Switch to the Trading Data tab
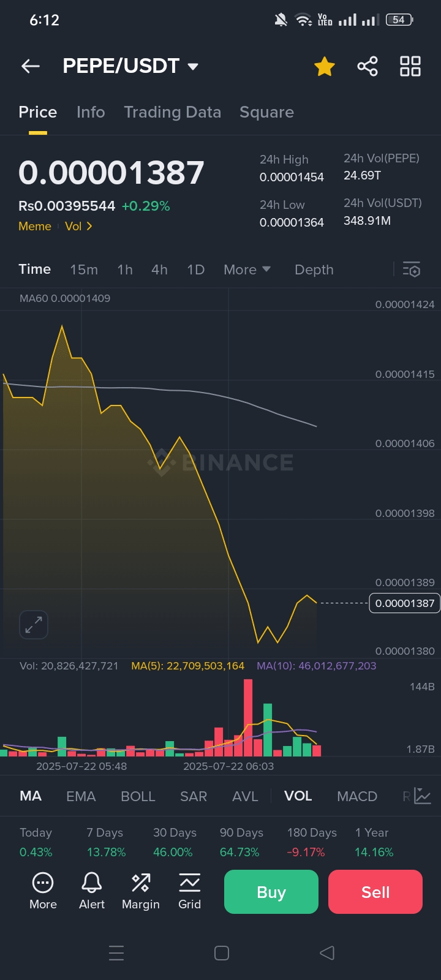Image resolution: width=441 pixels, height=980 pixels. coord(172,112)
